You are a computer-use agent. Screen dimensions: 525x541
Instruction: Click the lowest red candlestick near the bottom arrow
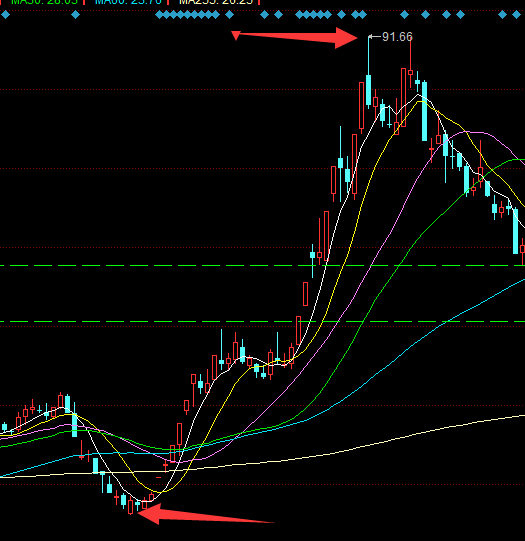pyautogui.click(x=130, y=506)
